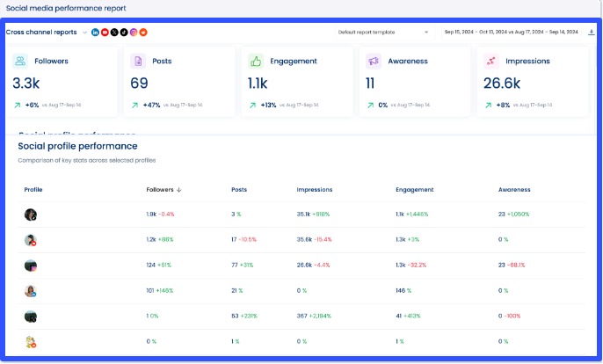Click the Engagement thumbs-up icon
Image resolution: width=603 pixels, height=364 pixels.
tap(256, 62)
